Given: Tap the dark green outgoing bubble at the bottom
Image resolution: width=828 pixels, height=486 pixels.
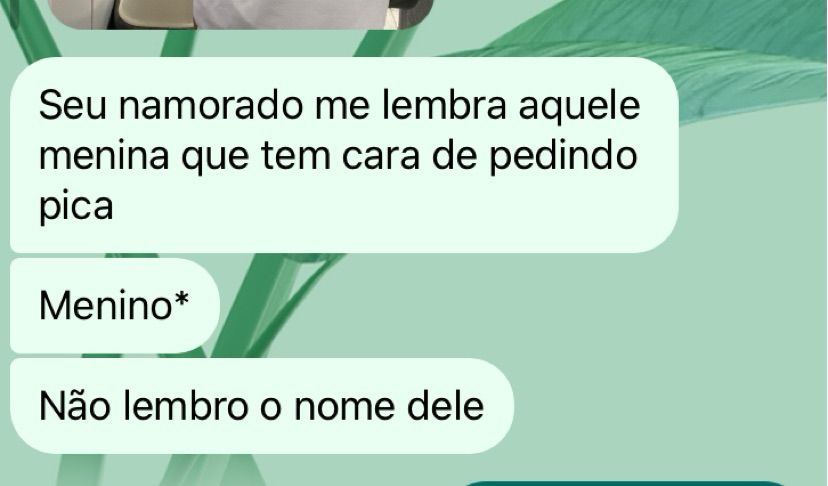Looking at the screenshot, I should [x=626, y=483].
